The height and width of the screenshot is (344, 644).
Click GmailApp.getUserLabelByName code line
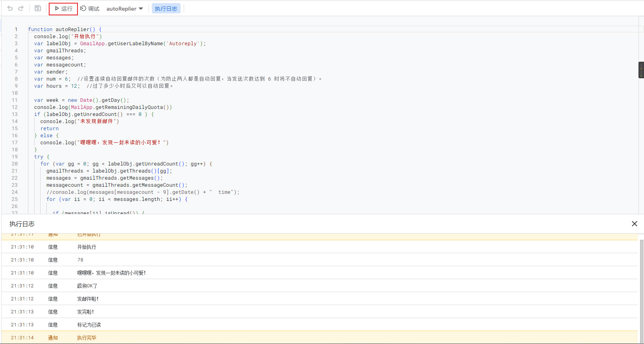pos(120,44)
